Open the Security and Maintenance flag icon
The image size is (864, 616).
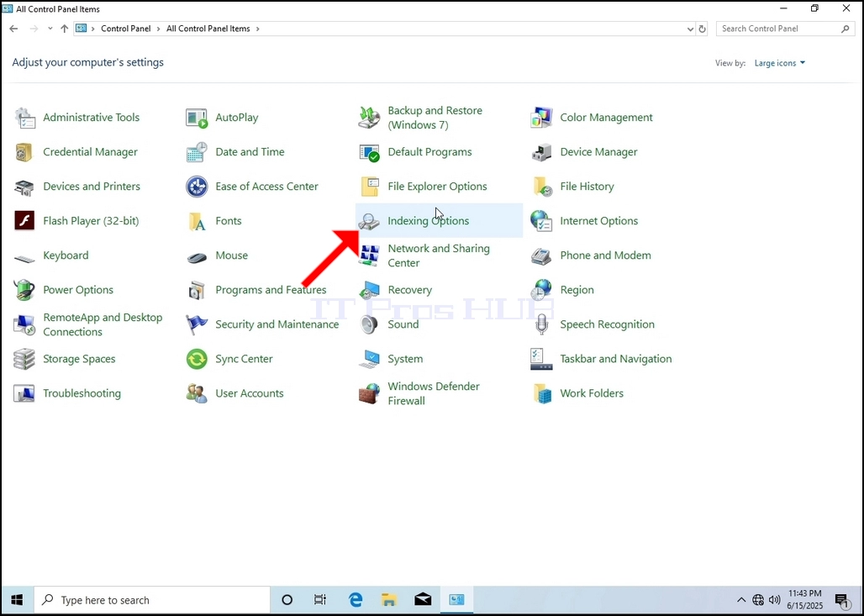(x=197, y=324)
